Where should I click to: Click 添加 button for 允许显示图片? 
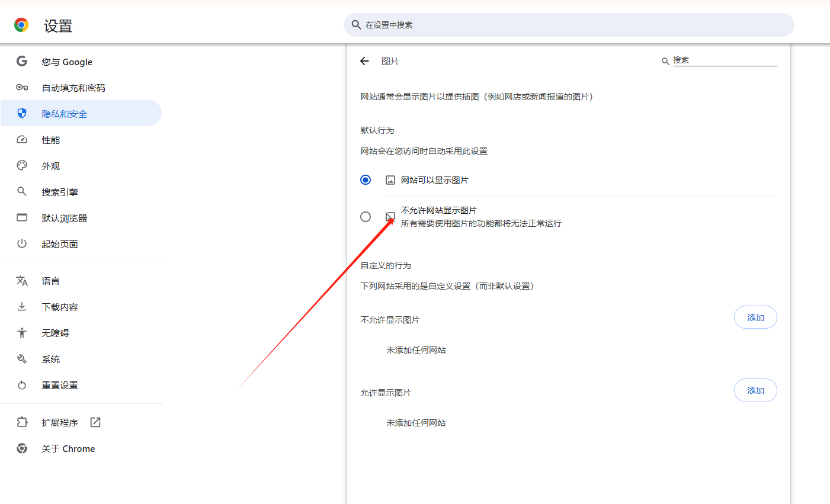(755, 390)
